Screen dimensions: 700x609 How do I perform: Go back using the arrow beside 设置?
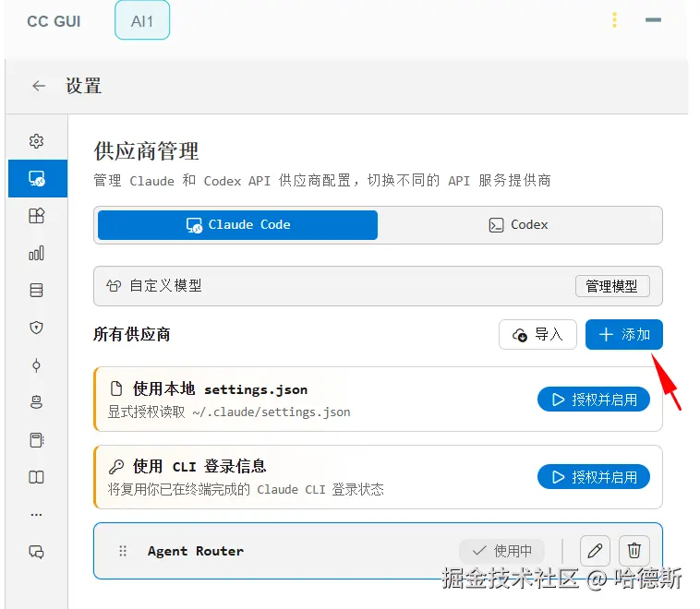[39, 86]
